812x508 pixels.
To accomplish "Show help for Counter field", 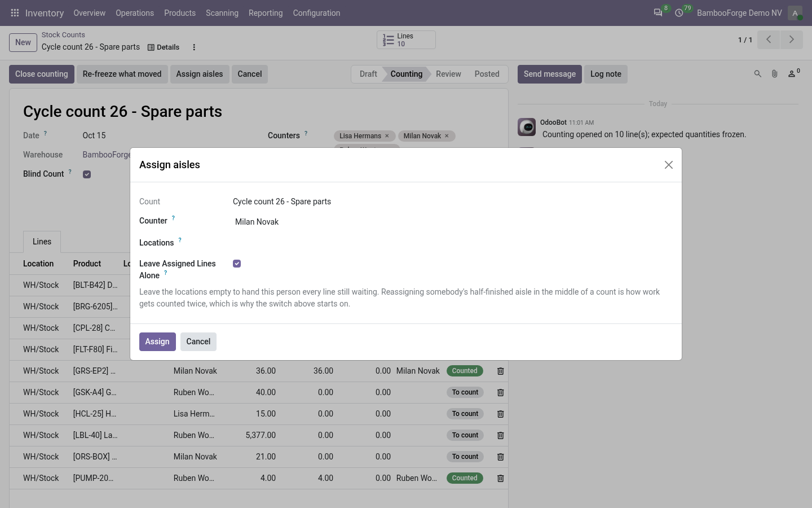I will pos(173,218).
